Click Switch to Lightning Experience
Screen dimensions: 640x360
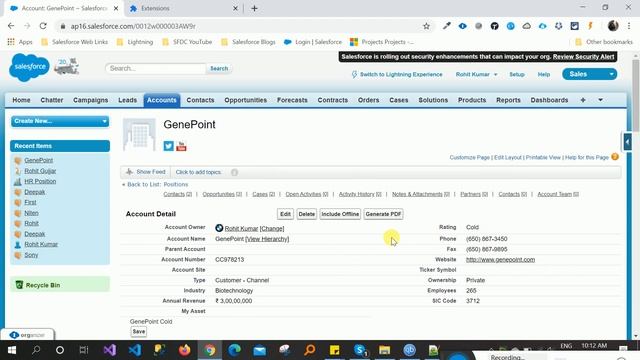pyautogui.click(x=397, y=74)
